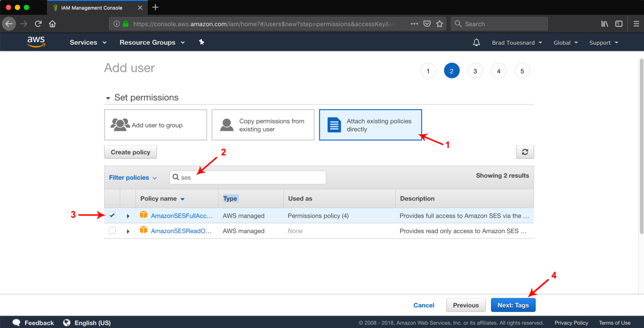Click the green padlock security icon
Image resolution: width=644 pixels, height=328 pixels.
click(125, 24)
